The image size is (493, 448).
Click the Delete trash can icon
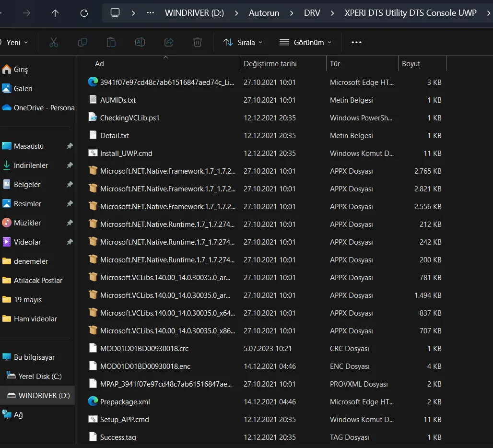(x=198, y=42)
